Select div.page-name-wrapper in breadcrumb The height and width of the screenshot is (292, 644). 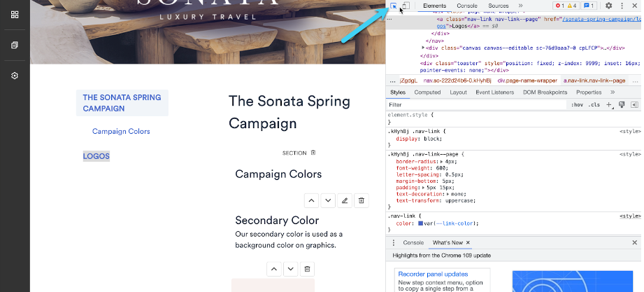[527, 81]
